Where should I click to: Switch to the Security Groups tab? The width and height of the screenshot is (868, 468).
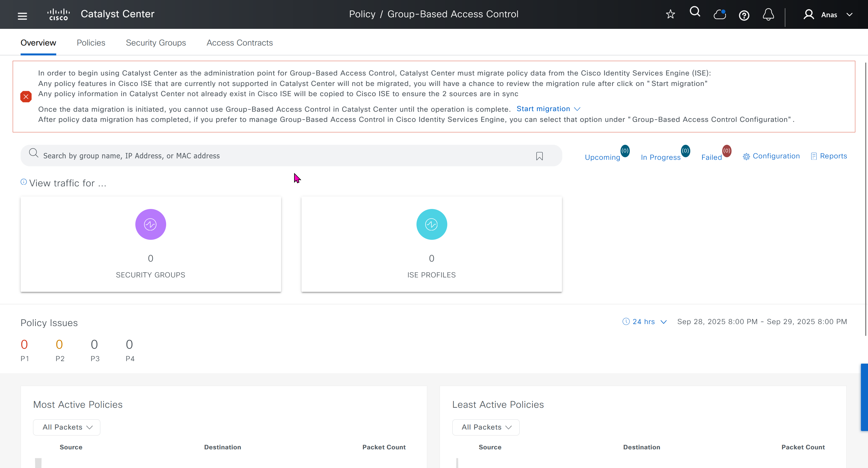pyautogui.click(x=156, y=43)
